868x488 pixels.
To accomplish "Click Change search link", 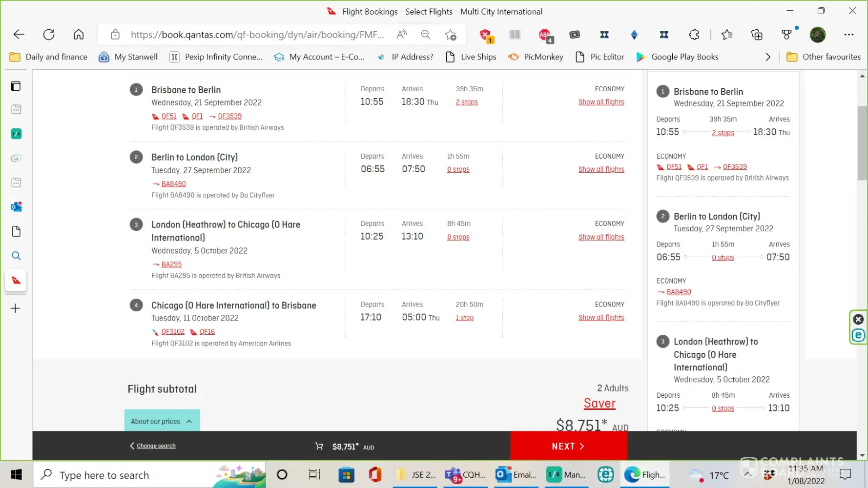I will point(153,446).
